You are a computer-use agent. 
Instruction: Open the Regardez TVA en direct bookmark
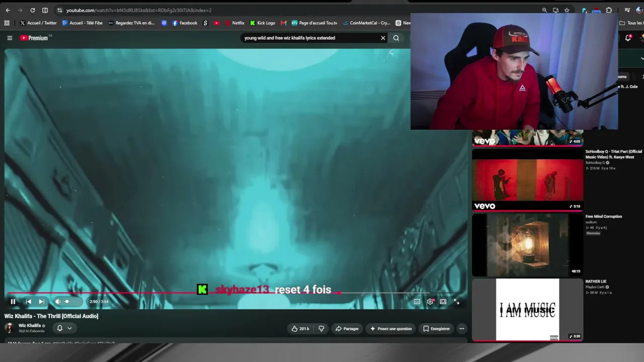(x=132, y=23)
